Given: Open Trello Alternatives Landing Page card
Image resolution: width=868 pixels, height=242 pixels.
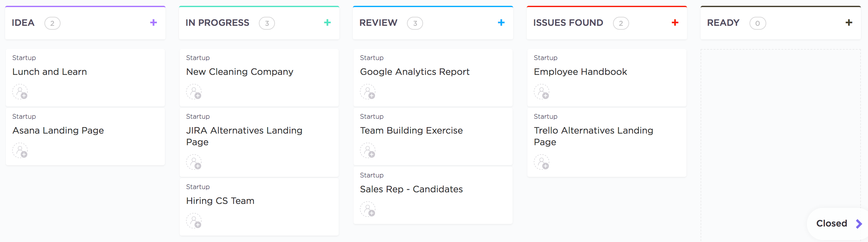Looking at the screenshot, I should point(593,136).
